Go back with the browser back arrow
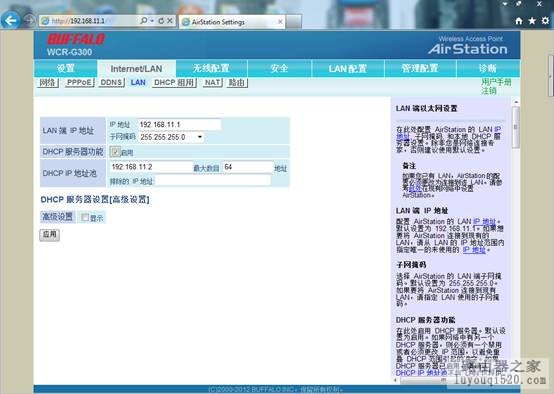Screen dimensions: 554x394 tap(11, 20)
